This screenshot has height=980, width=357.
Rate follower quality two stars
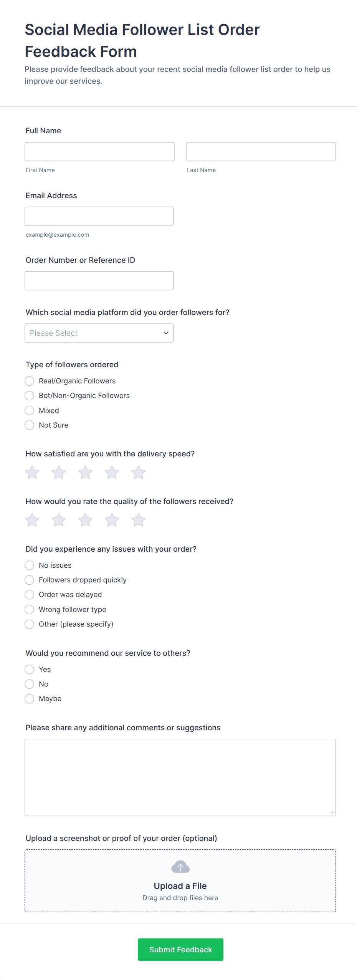coord(59,520)
